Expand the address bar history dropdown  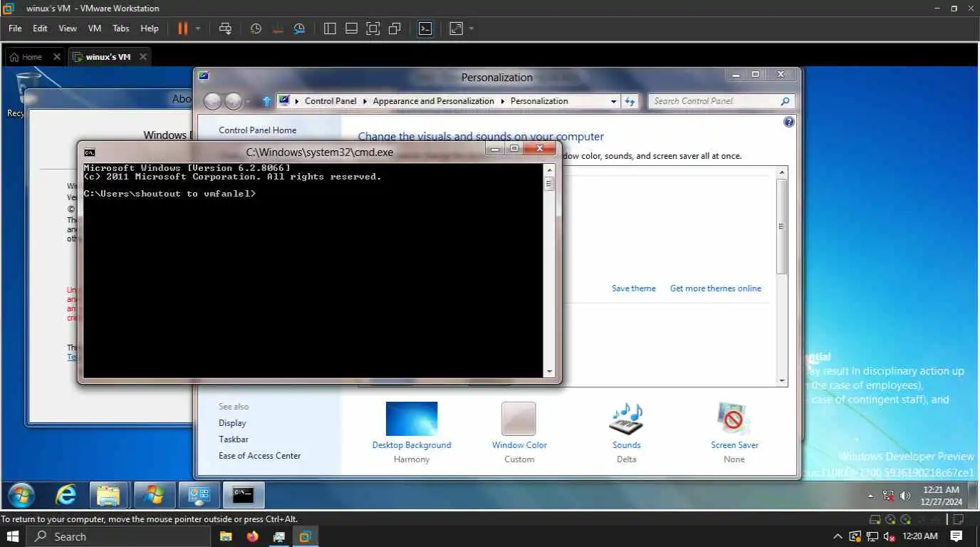pos(613,101)
